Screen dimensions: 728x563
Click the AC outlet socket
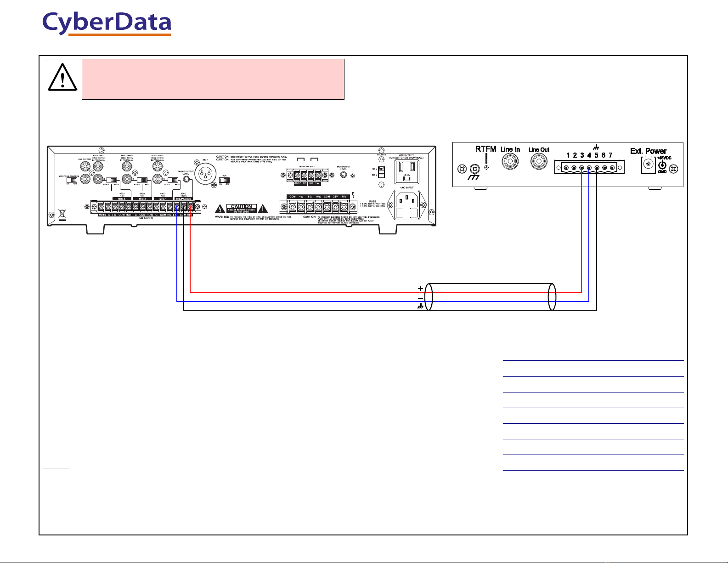(407, 172)
